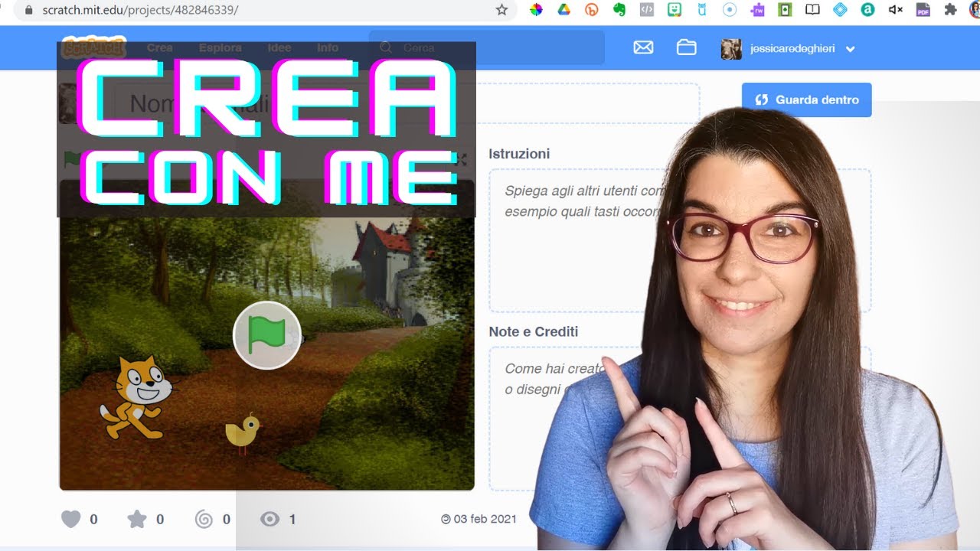The height and width of the screenshot is (551, 980).
Task: Open the Info menu item
Action: click(x=328, y=47)
